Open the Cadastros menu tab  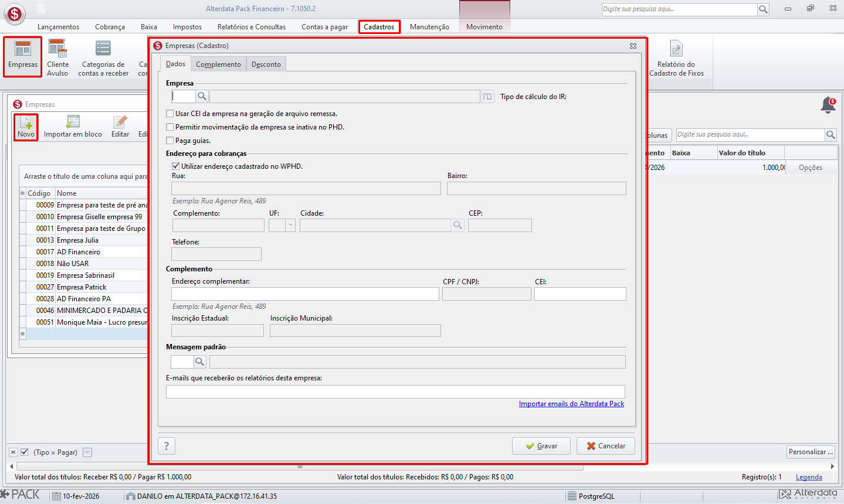click(379, 27)
